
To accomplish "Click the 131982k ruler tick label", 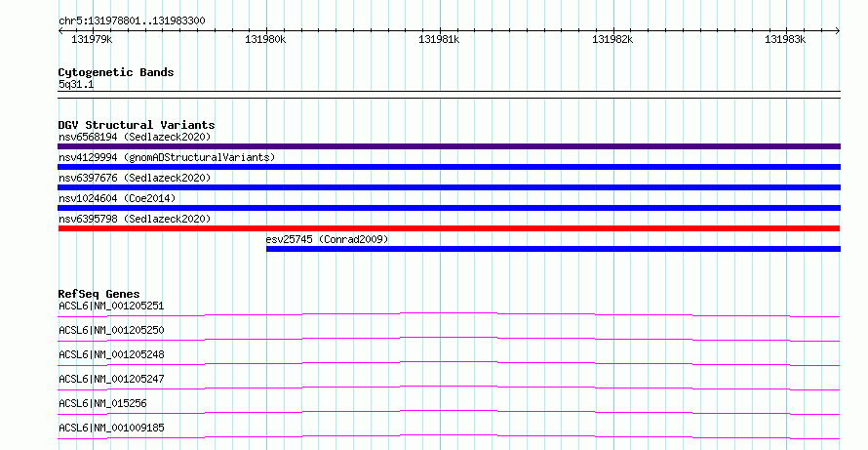I will point(612,39).
